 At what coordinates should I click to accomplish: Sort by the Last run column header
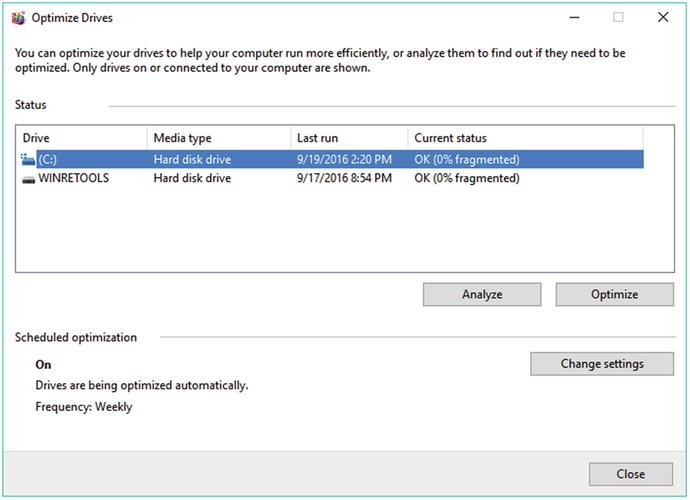tap(348, 138)
